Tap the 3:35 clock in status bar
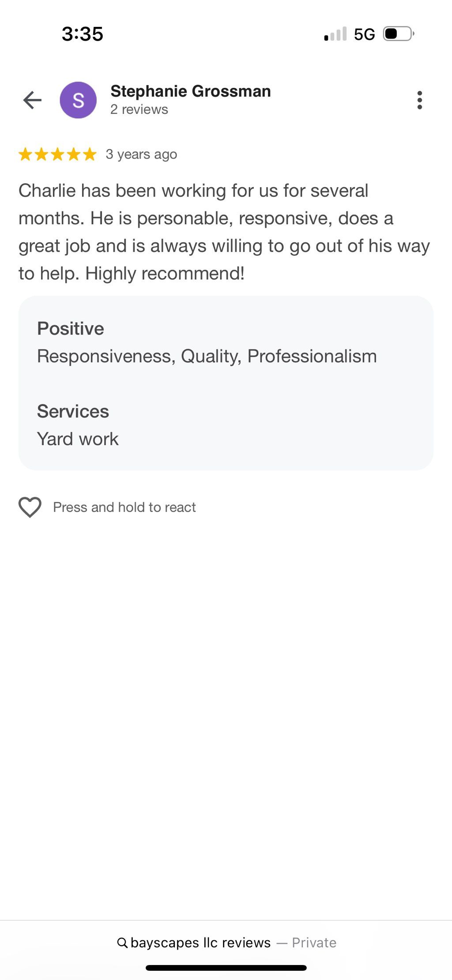Viewport: 452px width, 980px height. point(83,34)
